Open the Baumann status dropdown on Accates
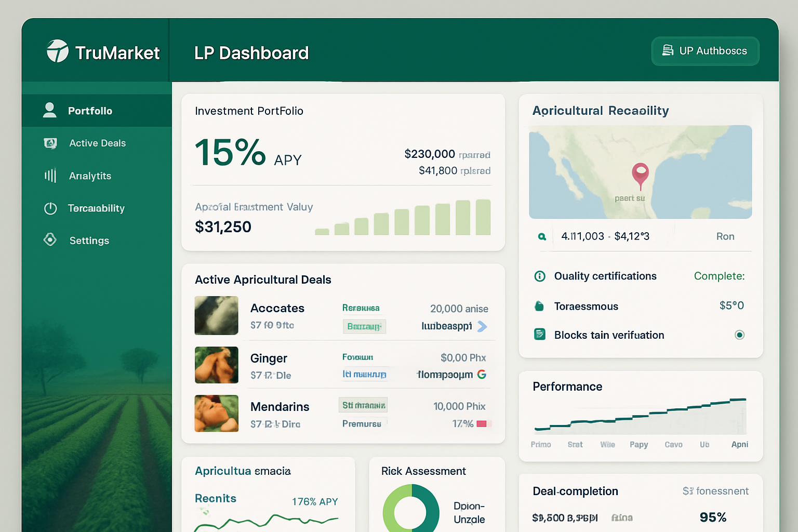This screenshot has width=798, height=532. pos(364,326)
